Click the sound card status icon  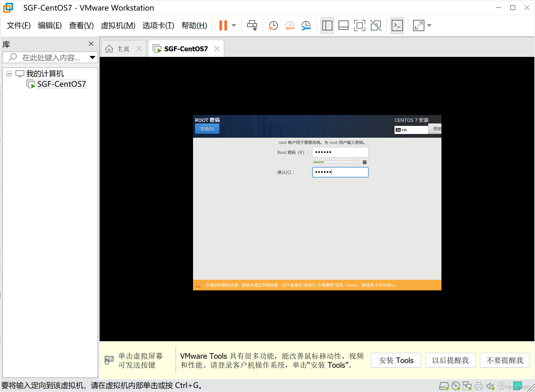coord(490,386)
